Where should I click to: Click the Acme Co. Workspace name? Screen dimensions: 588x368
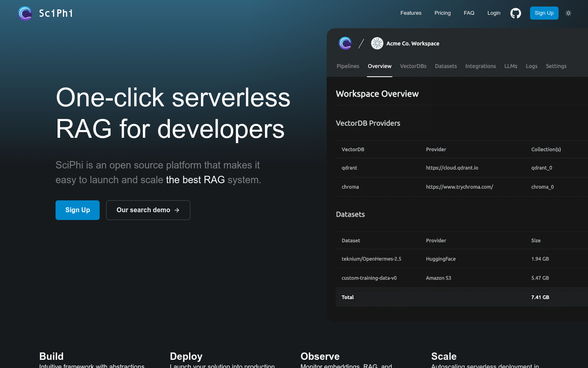(x=413, y=43)
